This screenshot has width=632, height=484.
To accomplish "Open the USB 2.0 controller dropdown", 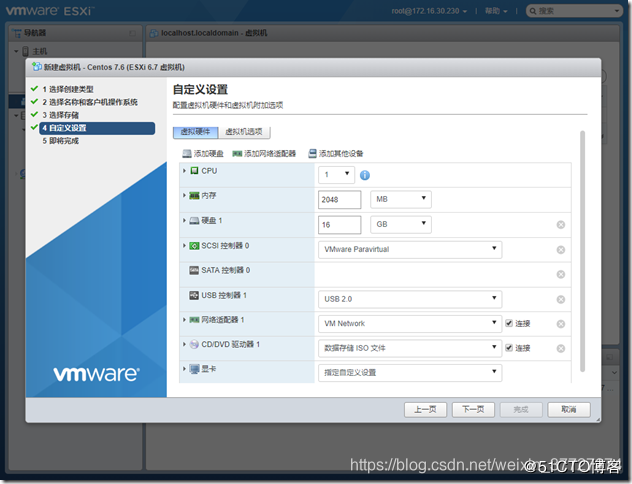I will coord(410,299).
